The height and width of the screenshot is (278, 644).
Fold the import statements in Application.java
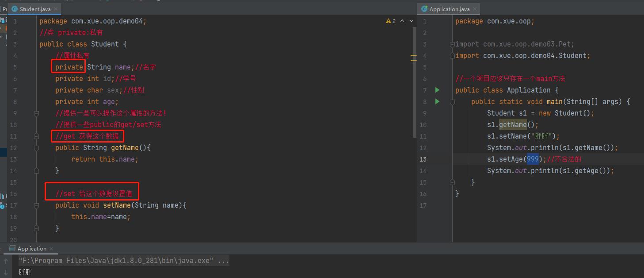452,44
